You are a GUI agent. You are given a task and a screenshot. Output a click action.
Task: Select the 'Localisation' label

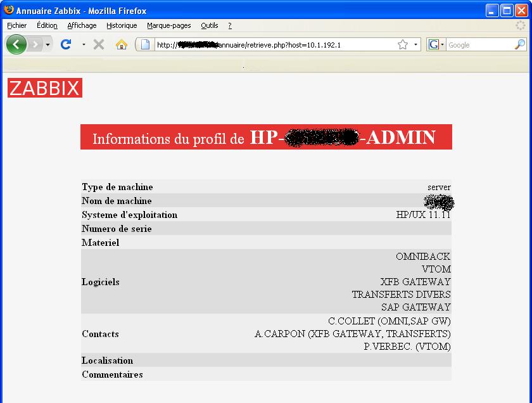coord(107,360)
